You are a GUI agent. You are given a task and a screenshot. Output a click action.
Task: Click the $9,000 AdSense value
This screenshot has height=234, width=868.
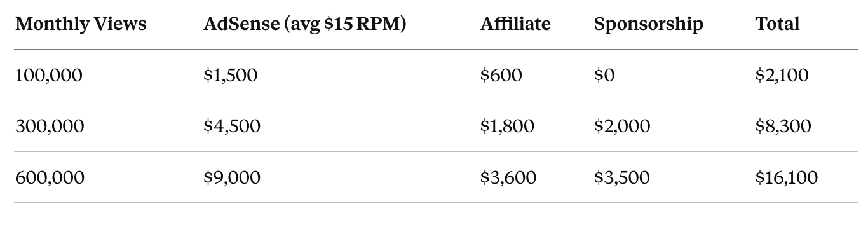pyautogui.click(x=232, y=177)
